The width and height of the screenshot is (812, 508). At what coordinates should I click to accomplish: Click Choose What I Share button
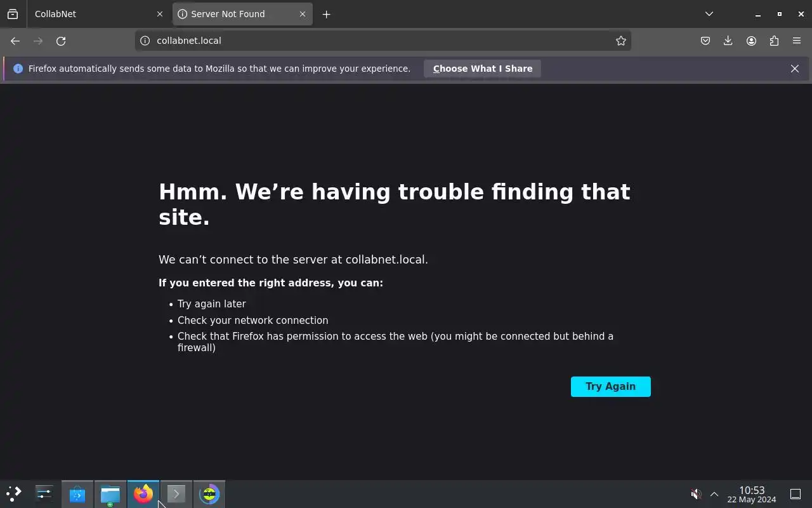pos(483,69)
